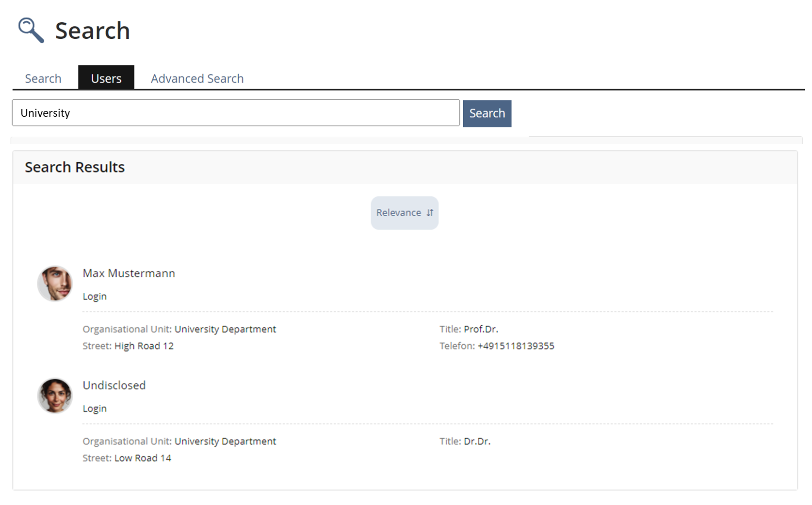The height and width of the screenshot is (505, 812).
Task: Focus the search field containing University
Action: coord(236,113)
